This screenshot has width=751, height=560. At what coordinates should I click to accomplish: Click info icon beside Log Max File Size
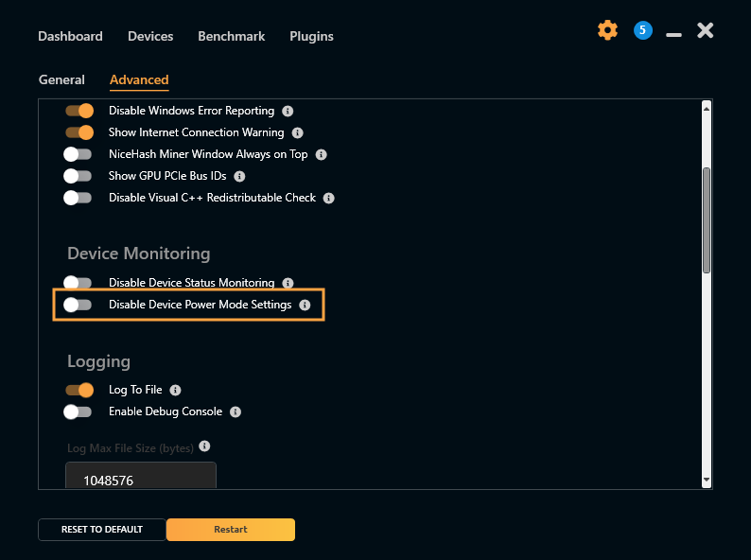pyautogui.click(x=204, y=446)
